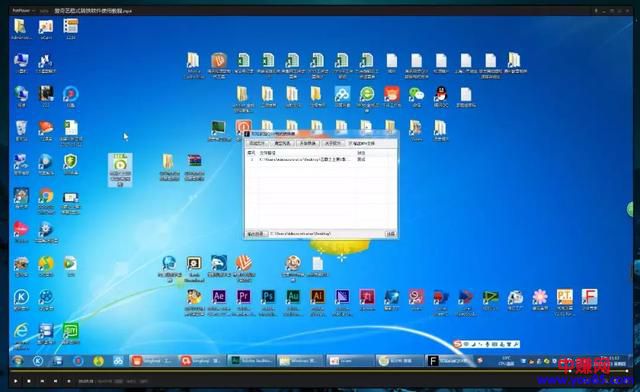Select the Google Chrome desktop shortcut
Screen dimensions: 640x392
coord(46,196)
